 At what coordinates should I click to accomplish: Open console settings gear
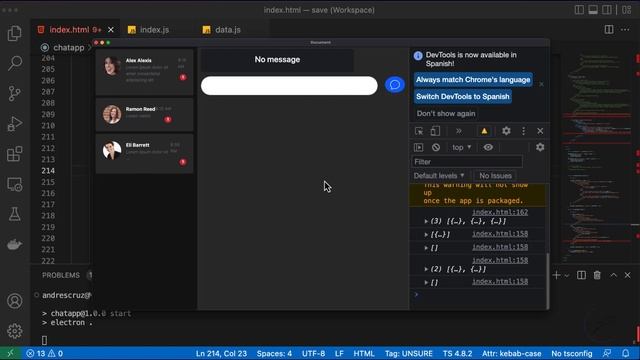(540, 147)
